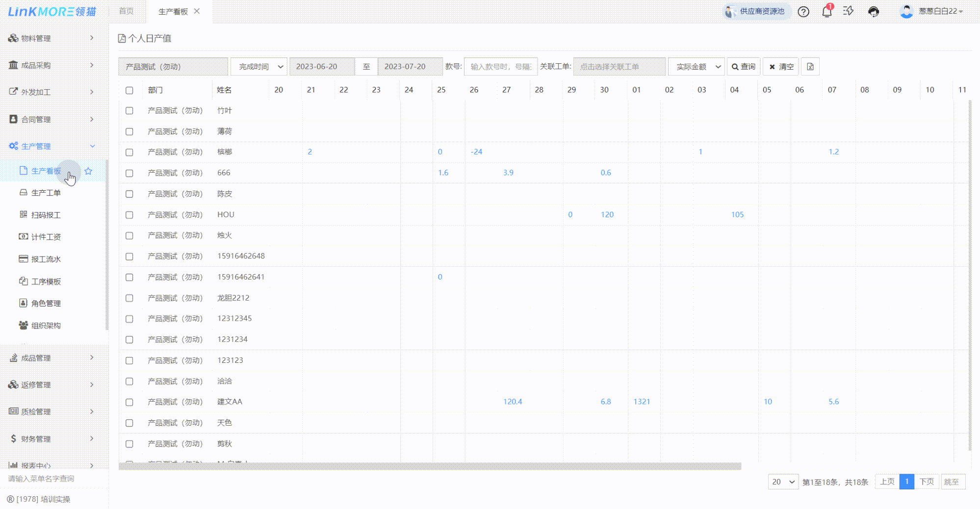Check the row checkbox for 竹叶
Screen dimensions: 980x509
click(129, 111)
